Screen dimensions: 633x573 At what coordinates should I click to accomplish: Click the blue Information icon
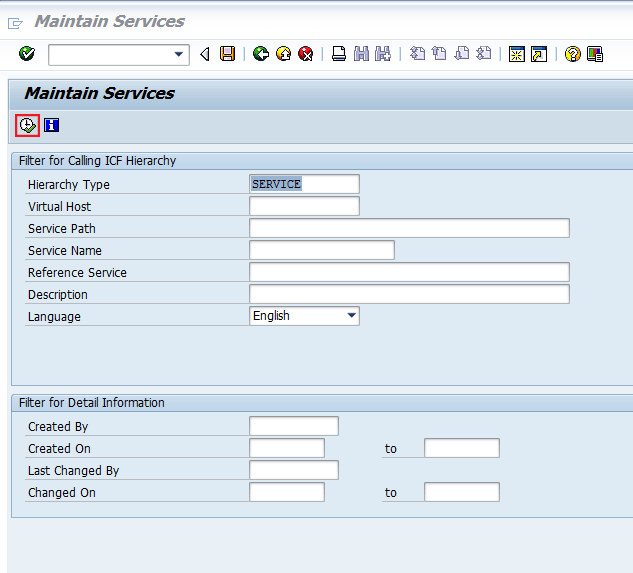[x=52, y=125]
